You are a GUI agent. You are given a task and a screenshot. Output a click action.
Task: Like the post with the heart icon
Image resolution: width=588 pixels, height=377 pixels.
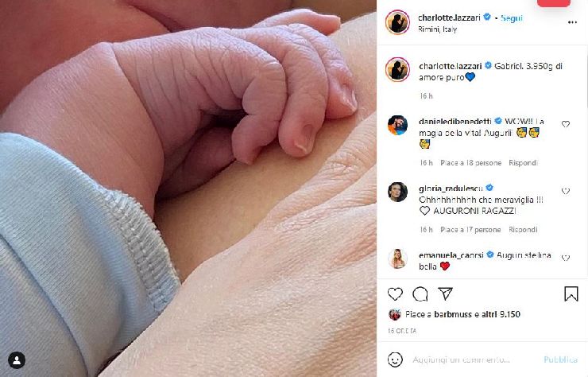(x=395, y=294)
